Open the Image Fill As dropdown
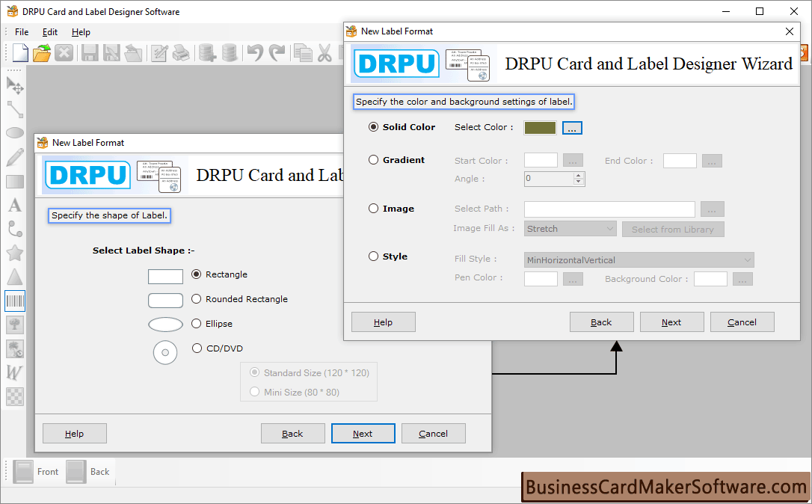Image resolution: width=812 pixels, height=504 pixels. [570, 229]
